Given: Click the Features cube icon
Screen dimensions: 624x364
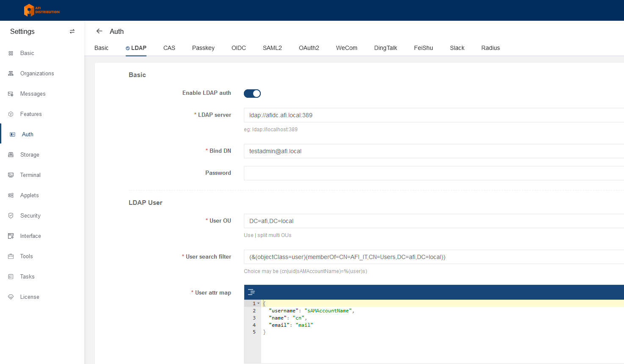Looking at the screenshot, I should pos(11,114).
